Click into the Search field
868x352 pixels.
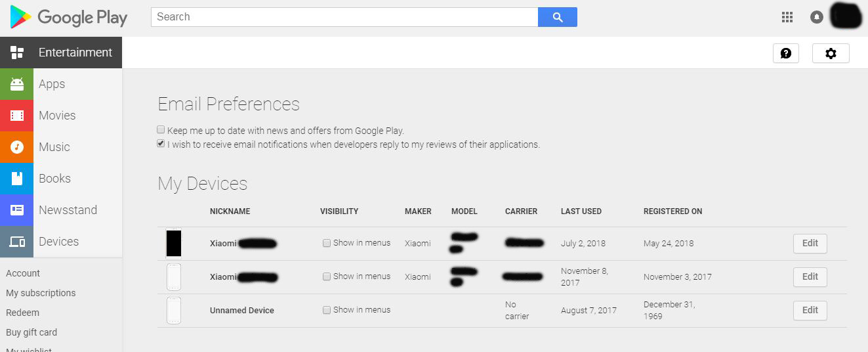tap(344, 17)
